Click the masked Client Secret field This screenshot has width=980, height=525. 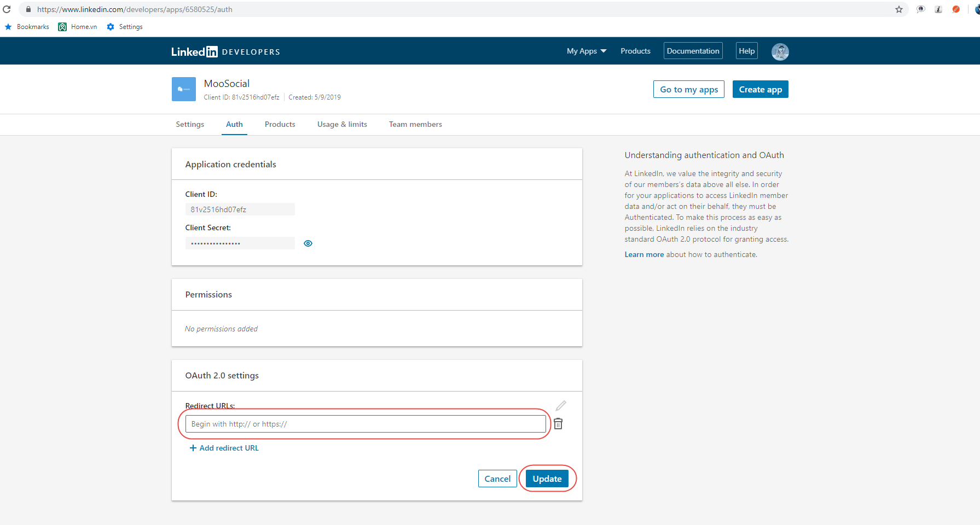coord(240,243)
